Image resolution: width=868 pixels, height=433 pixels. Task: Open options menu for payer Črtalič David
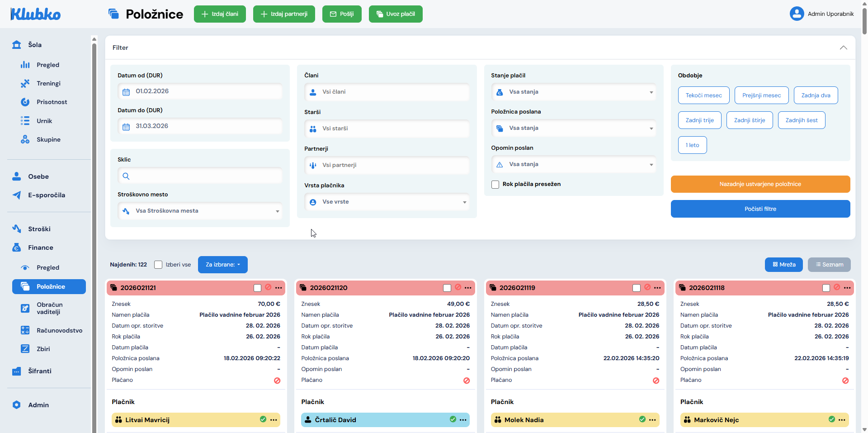[x=463, y=420]
